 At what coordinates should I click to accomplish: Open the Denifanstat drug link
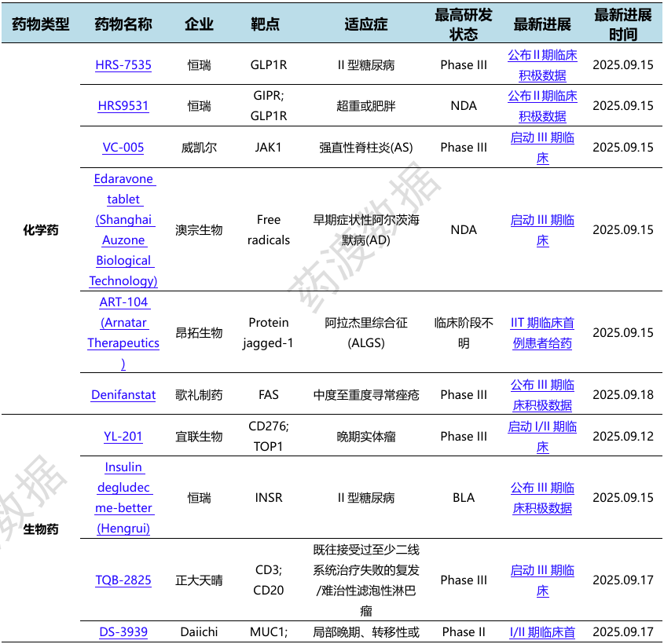(x=123, y=395)
